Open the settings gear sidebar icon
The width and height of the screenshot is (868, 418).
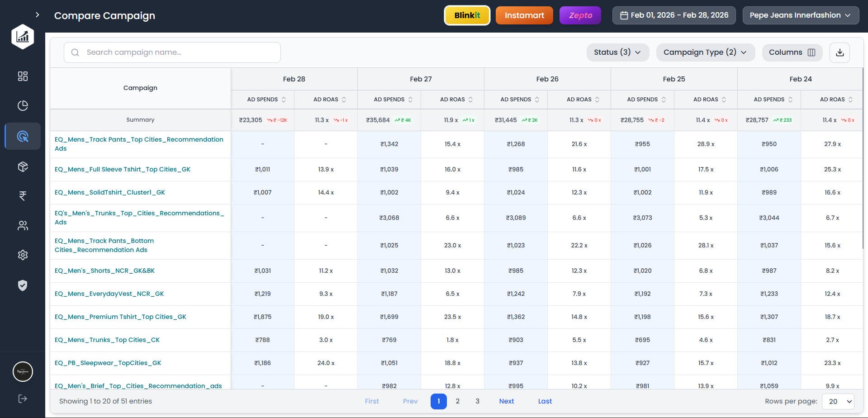23,255
